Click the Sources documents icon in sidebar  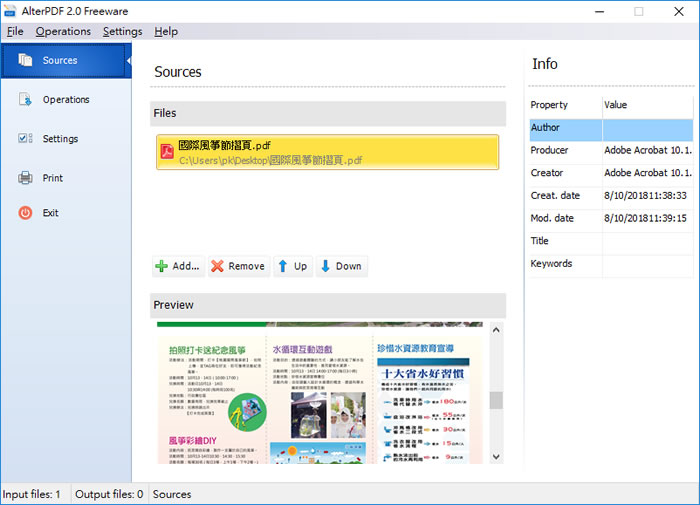25,60
